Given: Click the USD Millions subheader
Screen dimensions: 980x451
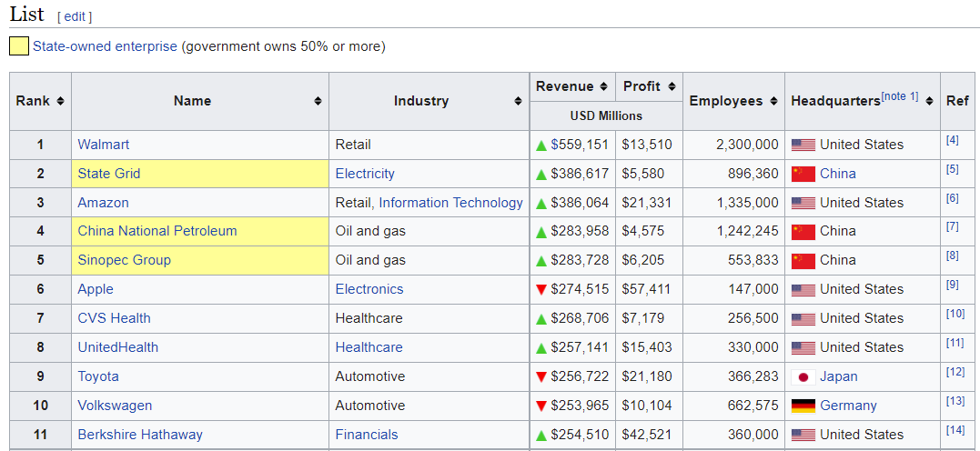Looking at the screenshot, I should [606, 116].
